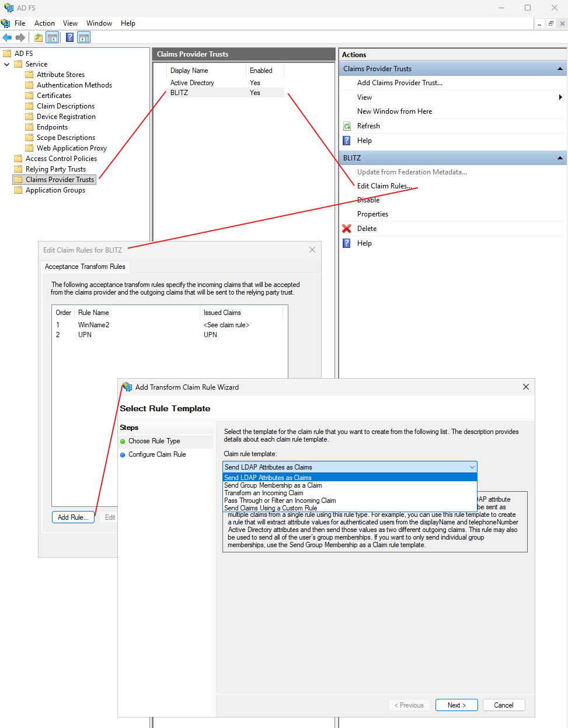Select the BLITZ row in provider list
The width and height of the screenshot is (568, 728).
tap(226, 93)
